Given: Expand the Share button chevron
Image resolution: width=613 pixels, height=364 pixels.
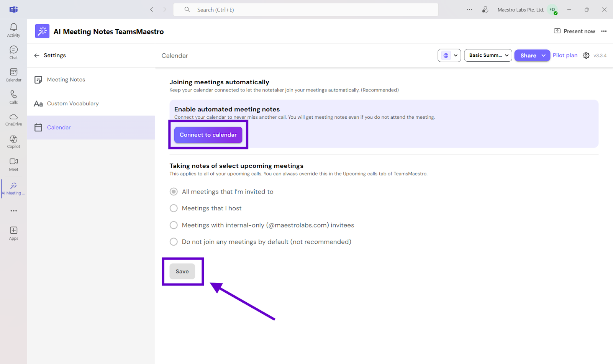Looking at the screenshot, I should [543, 56].
